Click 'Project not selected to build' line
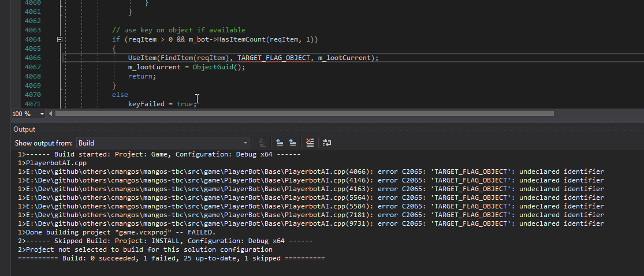 [145, 249]
